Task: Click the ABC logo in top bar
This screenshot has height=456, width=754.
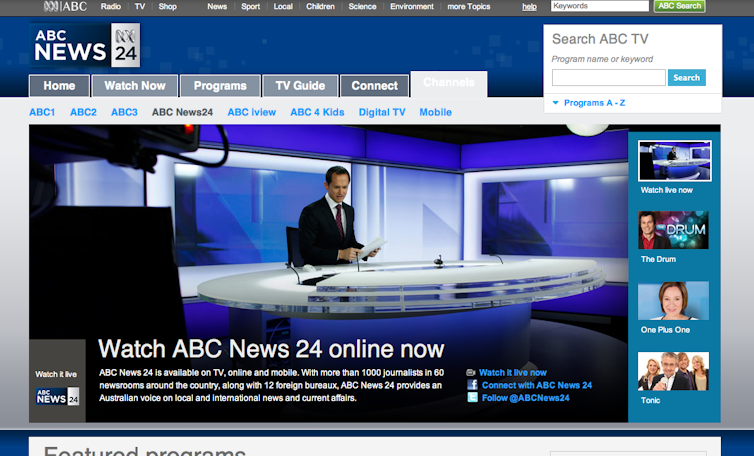Action: click(65, 6)
